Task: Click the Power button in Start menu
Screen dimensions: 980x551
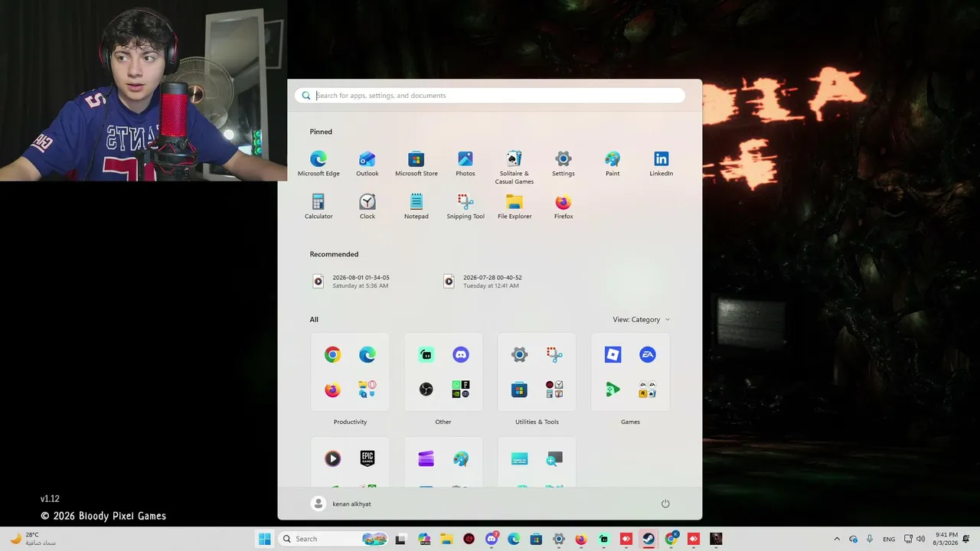Action: 665,504
